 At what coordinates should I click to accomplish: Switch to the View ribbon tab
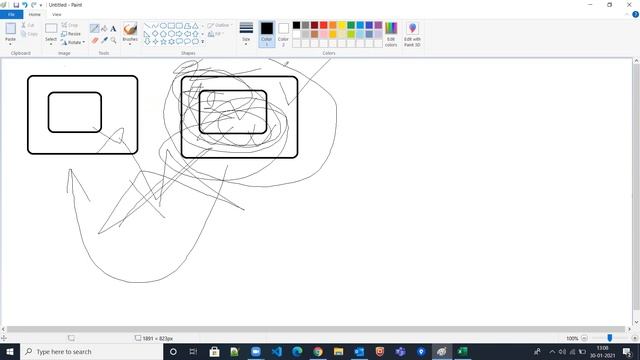click(x=57, y=14)
